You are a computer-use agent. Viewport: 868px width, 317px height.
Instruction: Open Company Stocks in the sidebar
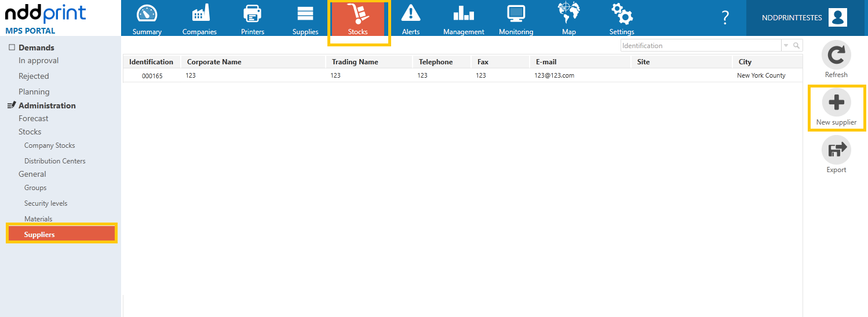click(50, 145)
